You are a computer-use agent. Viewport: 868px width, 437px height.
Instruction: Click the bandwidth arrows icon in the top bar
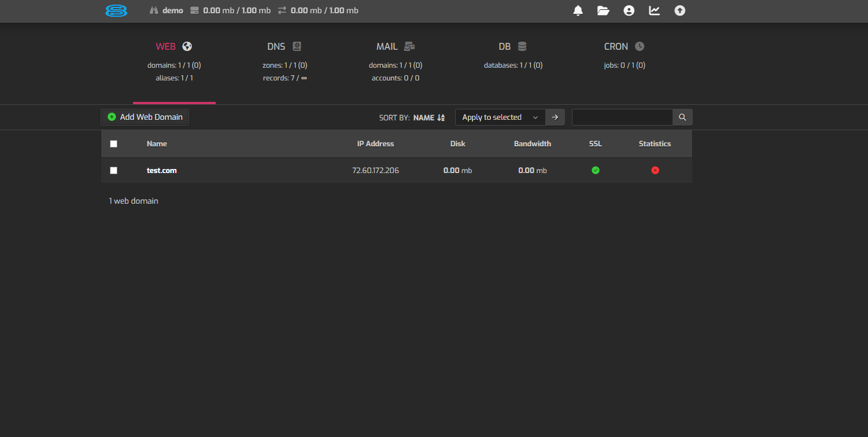(282, 10)
